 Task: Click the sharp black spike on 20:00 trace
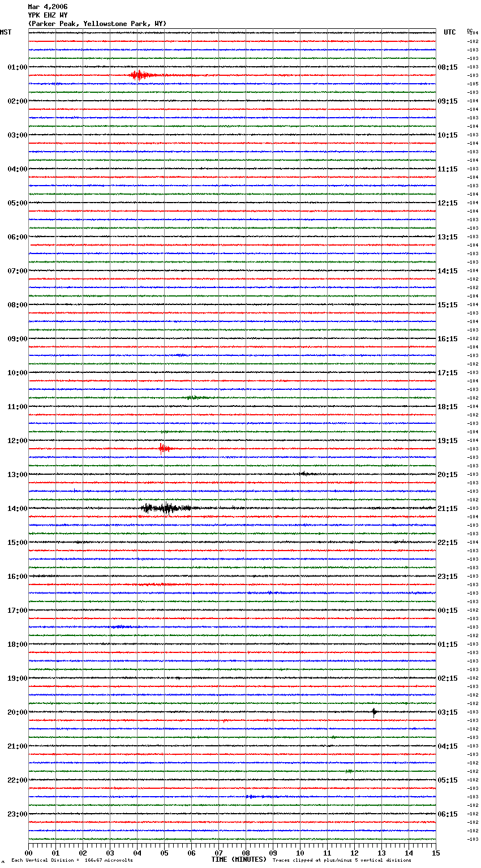[x=374, y=712]
